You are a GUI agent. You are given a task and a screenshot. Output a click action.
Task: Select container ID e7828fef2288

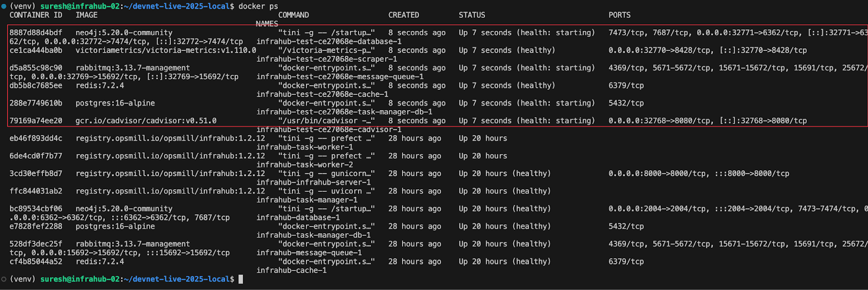(36, 227)
